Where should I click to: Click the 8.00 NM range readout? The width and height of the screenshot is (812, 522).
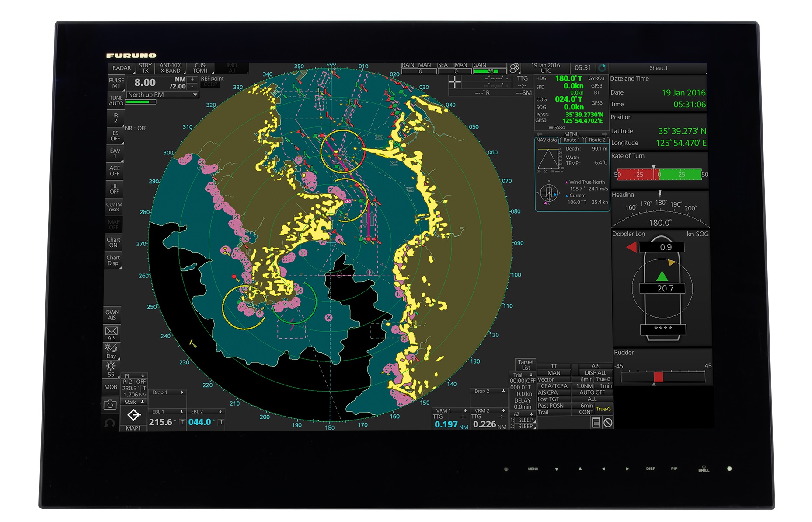coord(145,83)
